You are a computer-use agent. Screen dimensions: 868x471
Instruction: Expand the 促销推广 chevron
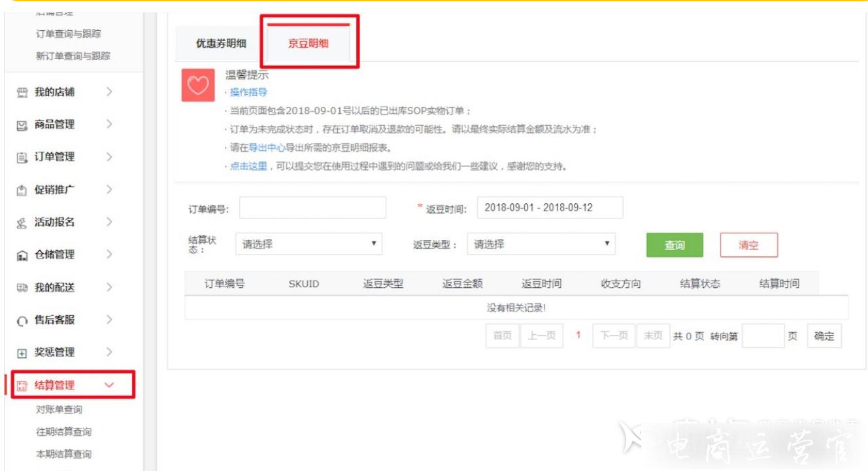click(109, 190)
